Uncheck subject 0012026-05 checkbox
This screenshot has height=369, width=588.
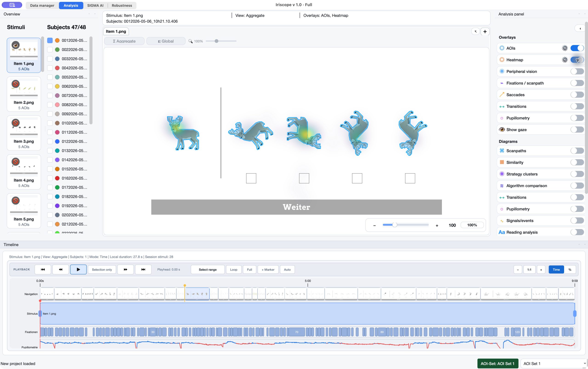coord(50,40)
